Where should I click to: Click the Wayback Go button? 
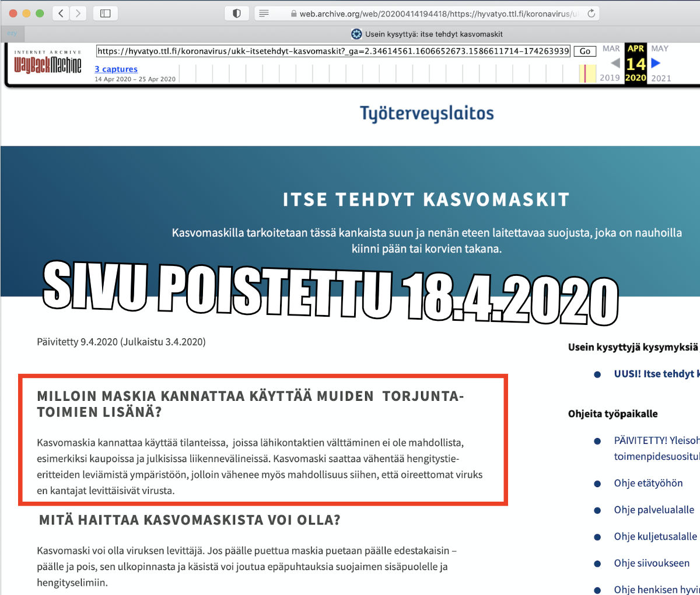pos(584,51)
